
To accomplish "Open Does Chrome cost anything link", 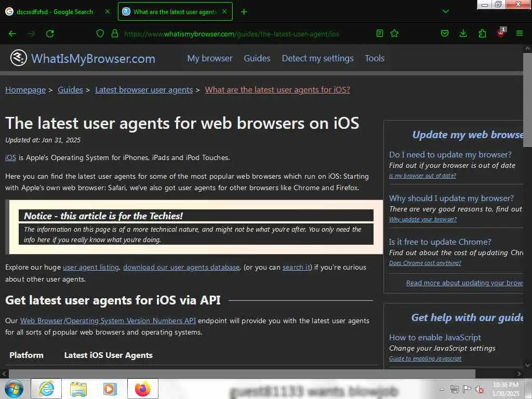I will point(425,263).
